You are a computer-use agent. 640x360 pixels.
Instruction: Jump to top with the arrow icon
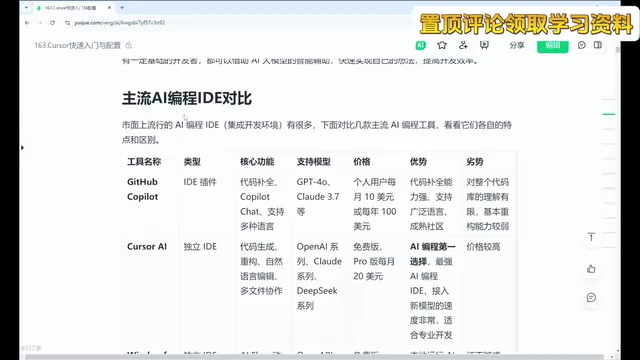[591, 237]
